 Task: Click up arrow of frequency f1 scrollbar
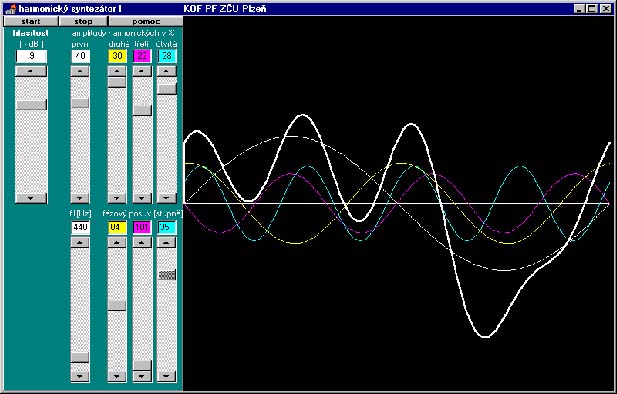80,242
